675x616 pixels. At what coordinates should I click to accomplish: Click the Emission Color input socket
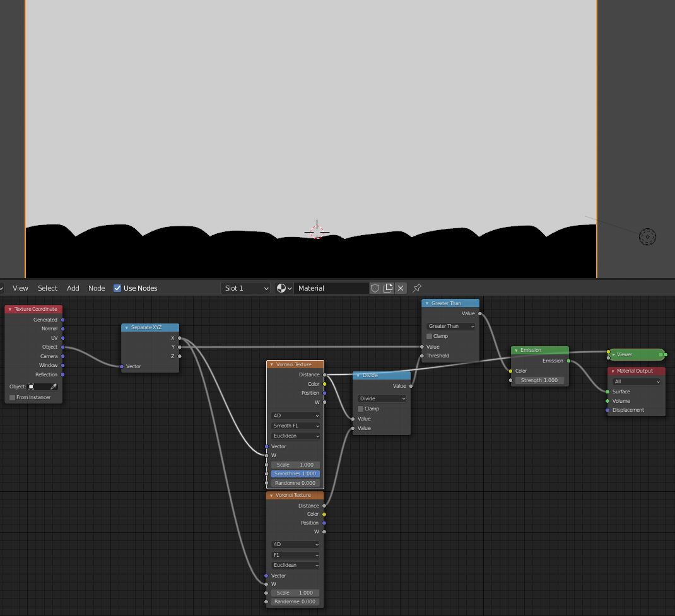coord(511,371)
